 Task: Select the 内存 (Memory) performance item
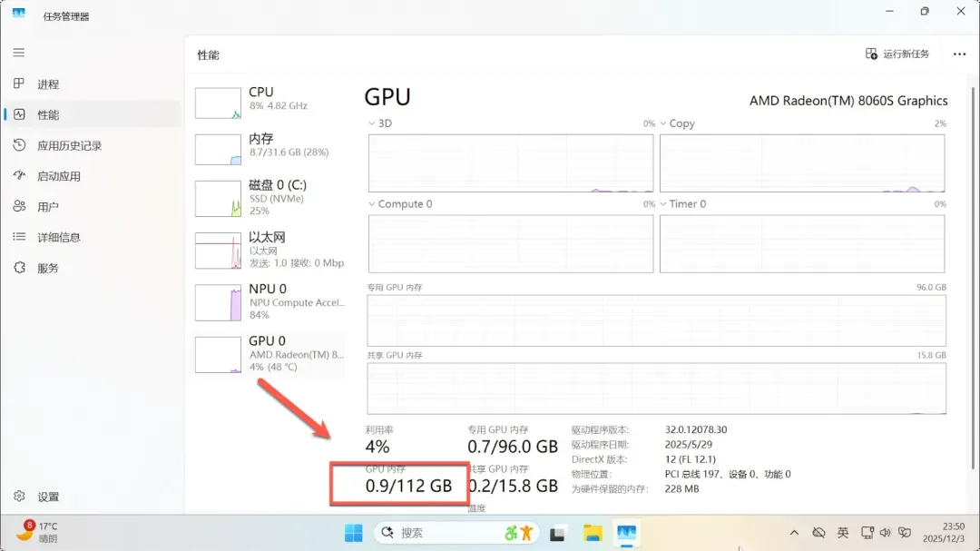(270, 149)
